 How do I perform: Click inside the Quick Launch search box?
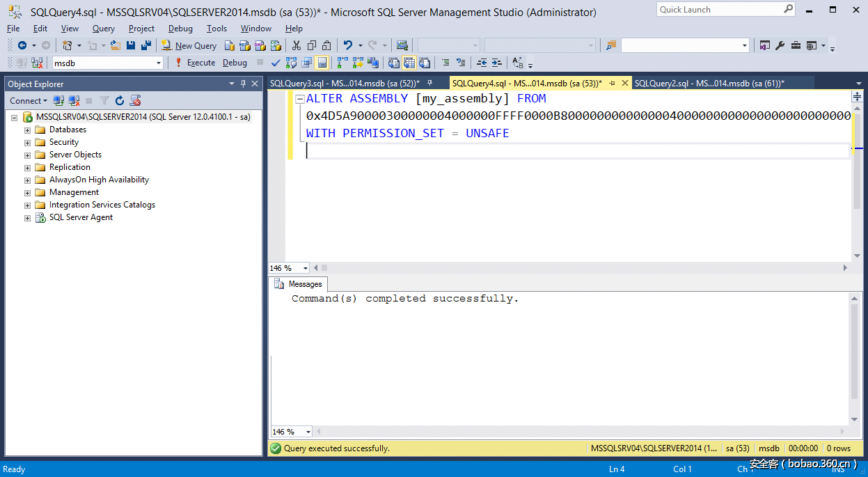tap(718, 10)
